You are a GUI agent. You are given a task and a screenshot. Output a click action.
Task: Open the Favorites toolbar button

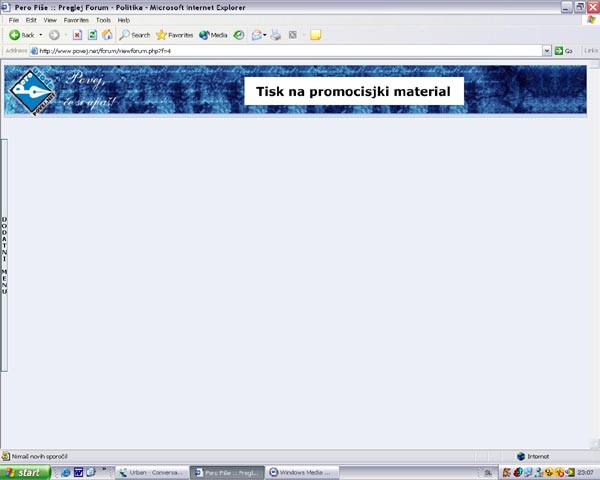(x=174, y=35)
